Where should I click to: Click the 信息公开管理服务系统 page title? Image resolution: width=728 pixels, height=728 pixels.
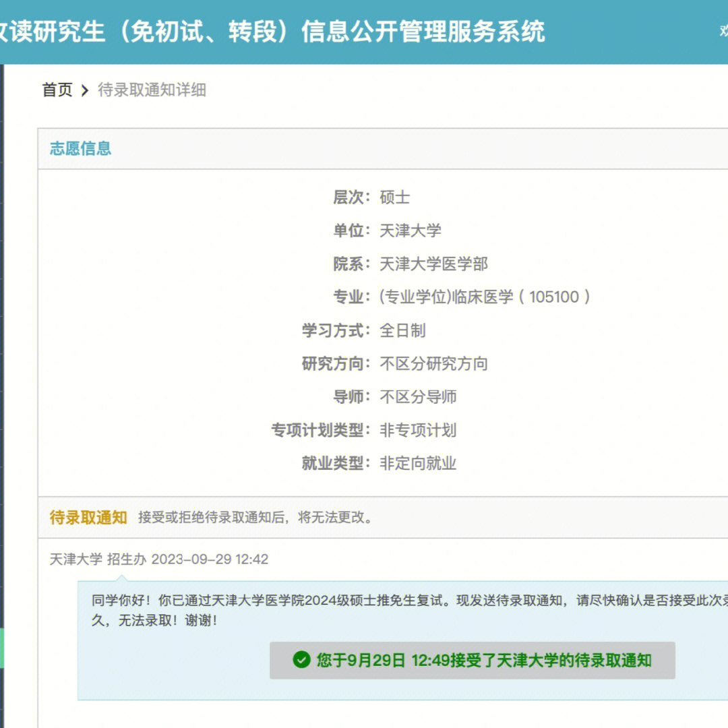(272, 32)
